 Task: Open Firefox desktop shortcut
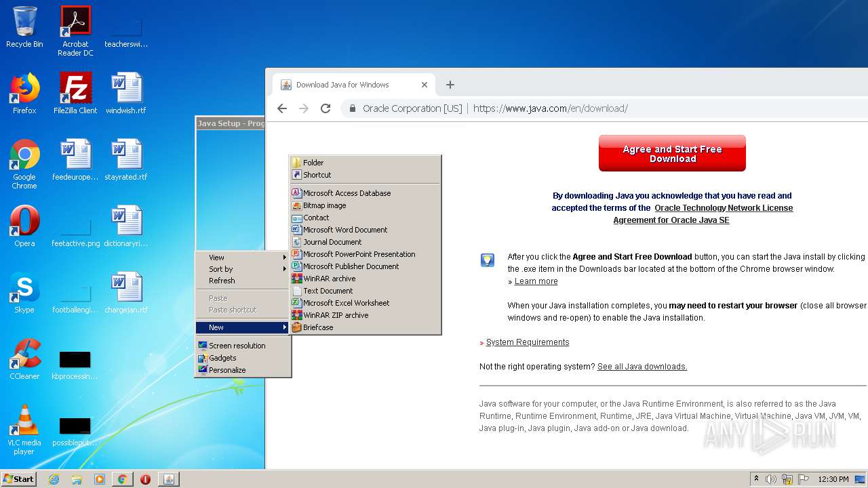(x=24, y=94)
